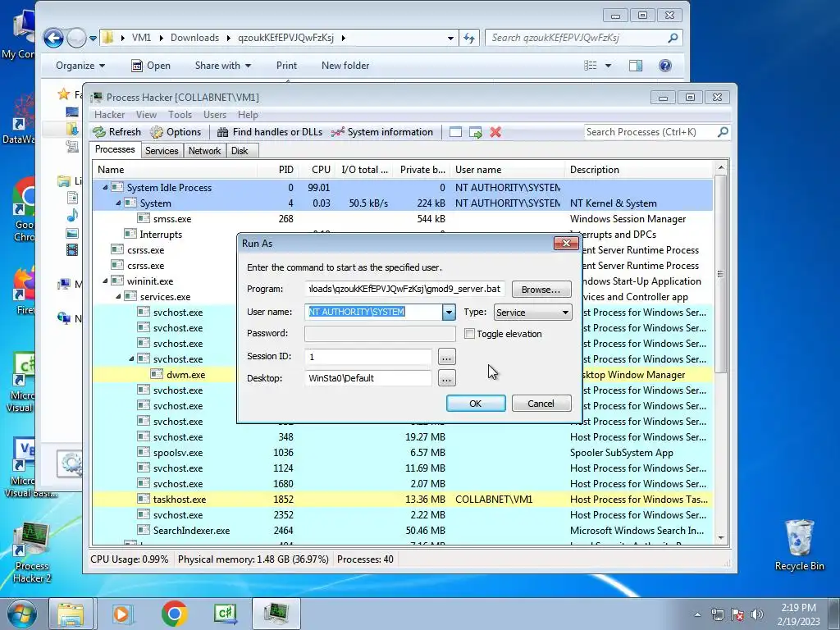Click New folder in Explorer toolbar
This screenshot has width=840, height=630.
coord(345,66)
